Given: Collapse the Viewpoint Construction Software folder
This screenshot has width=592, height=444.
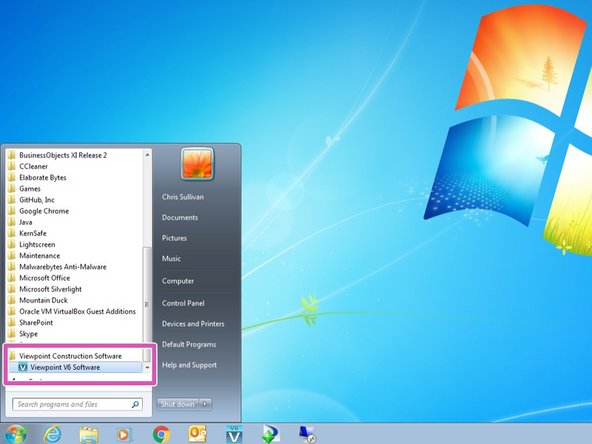Looking at the screenshot, I should coord(70,356).
